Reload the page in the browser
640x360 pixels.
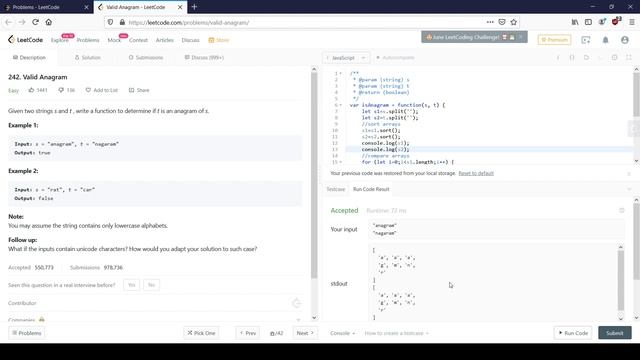(35, 22)
